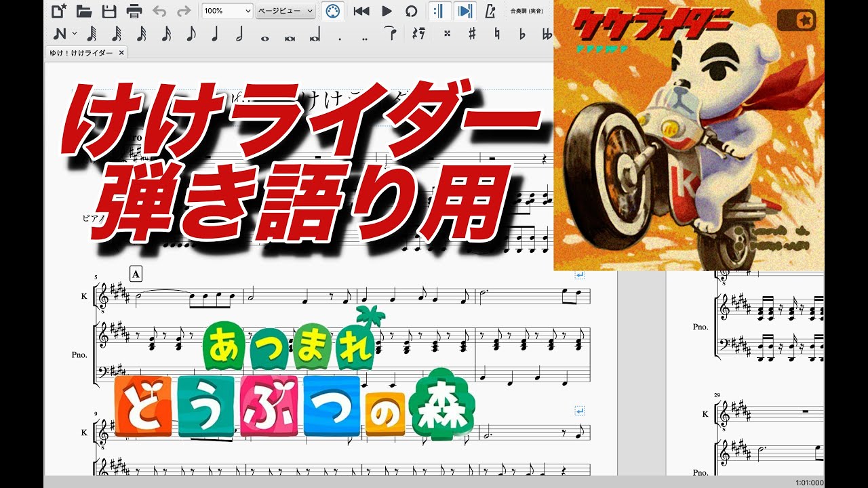
Task: Apply a flat accidental
Action: click(521, 34)
